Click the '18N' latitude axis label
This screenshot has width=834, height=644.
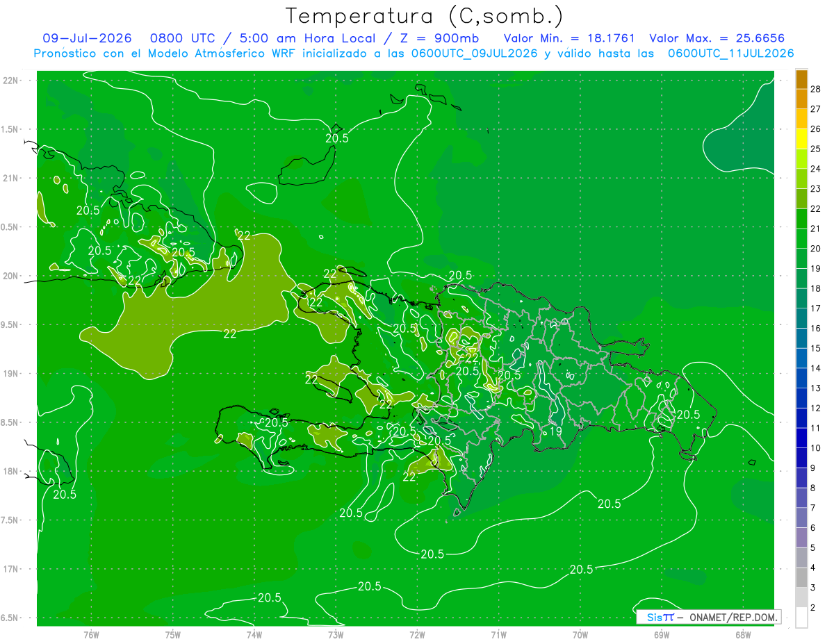click(x=11, y=471)
